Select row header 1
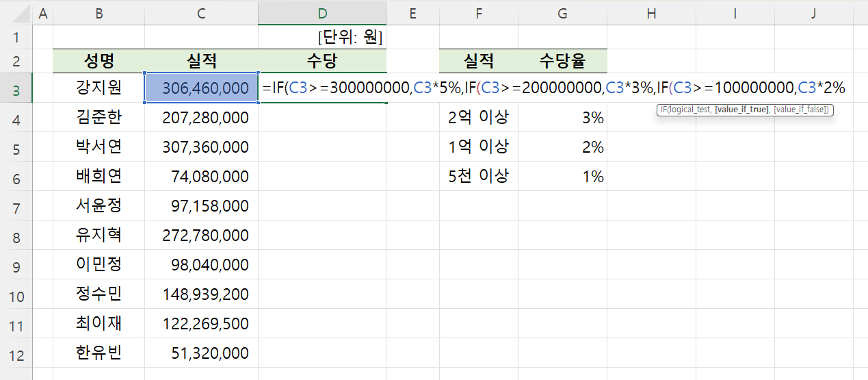868x380 pixels. [16, 37]
